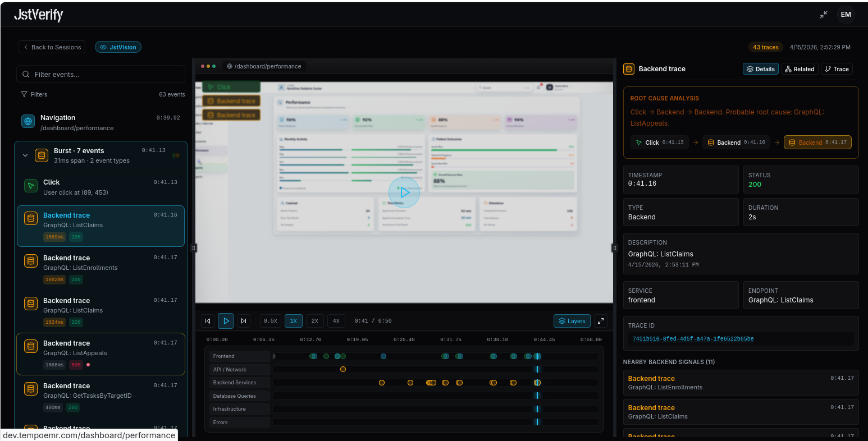
Task: Open the trace ID link
Action: pyautogui.click(x=693, y=339)
